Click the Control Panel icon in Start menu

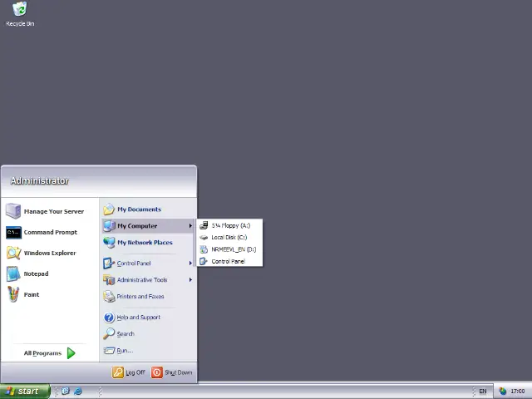point(109,264)
